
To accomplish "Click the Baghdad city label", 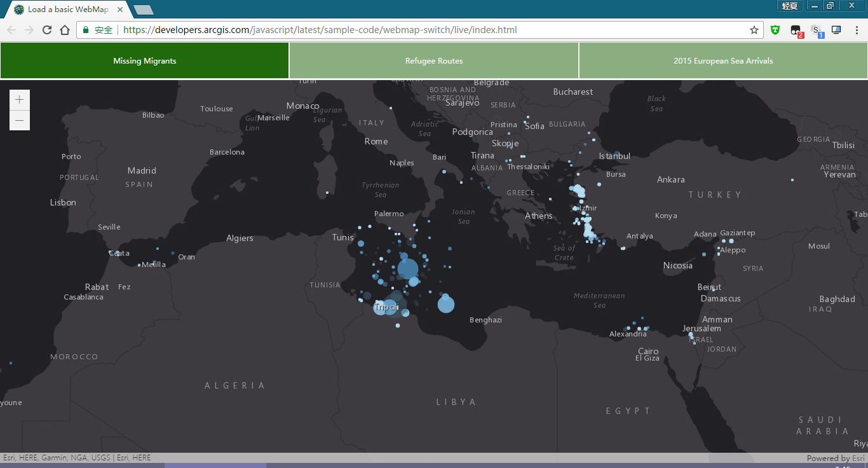I will tap(837, 299).
